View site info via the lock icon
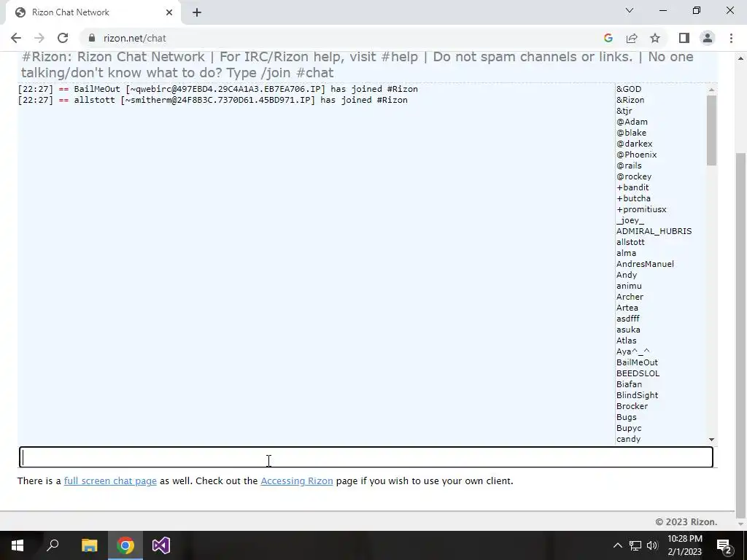747x560 pixels. pyautogui.click(x=92, y=38)
